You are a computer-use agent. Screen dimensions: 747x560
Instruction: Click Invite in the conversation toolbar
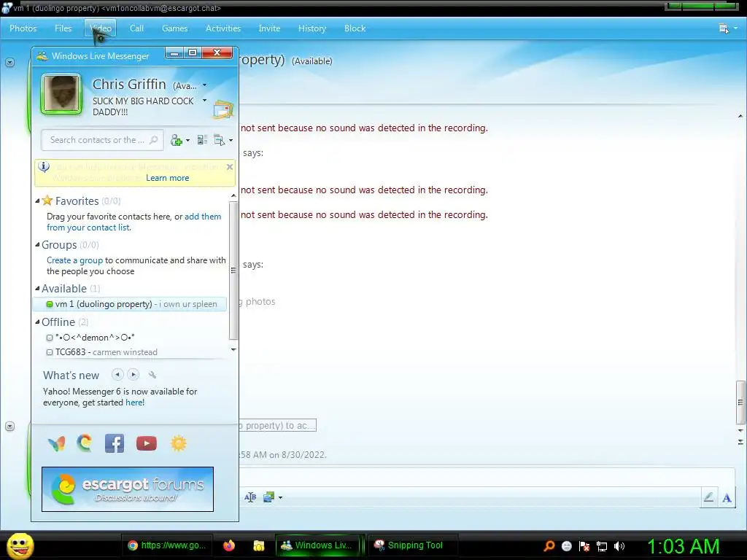[x=269, y=28]
